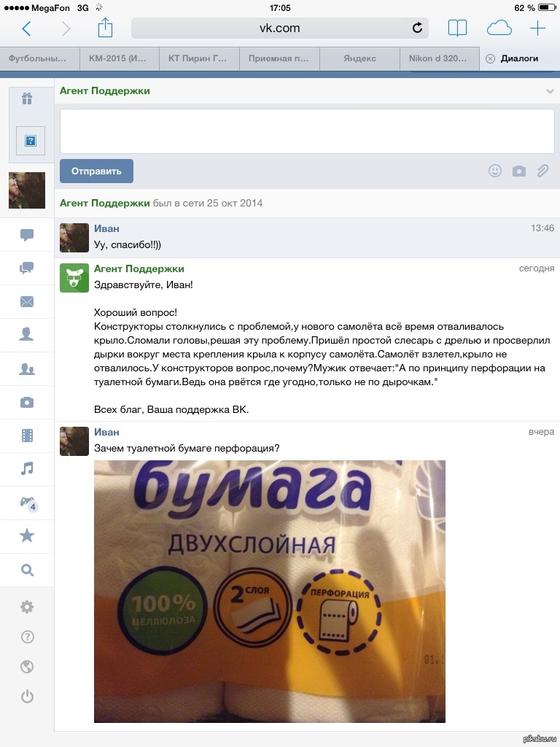Log out using the power icon
This screenshot has width=560, height=747.
click(x=27, y=697)
